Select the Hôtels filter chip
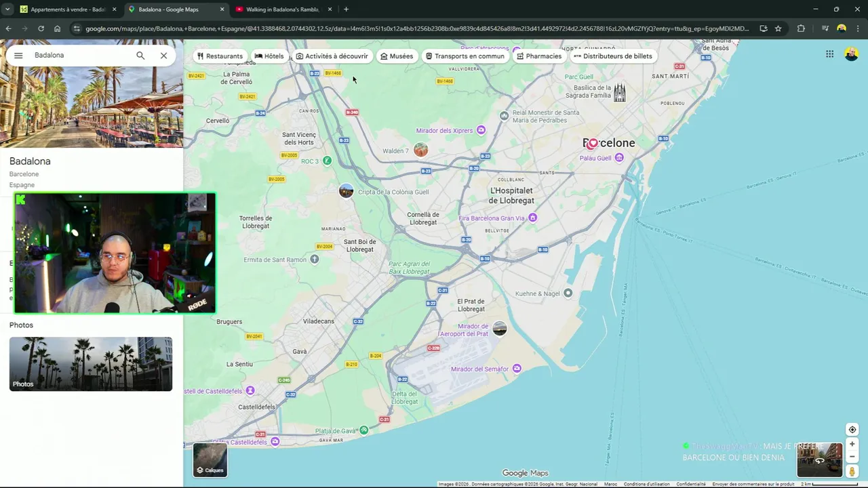 click(x=269, y=56)
